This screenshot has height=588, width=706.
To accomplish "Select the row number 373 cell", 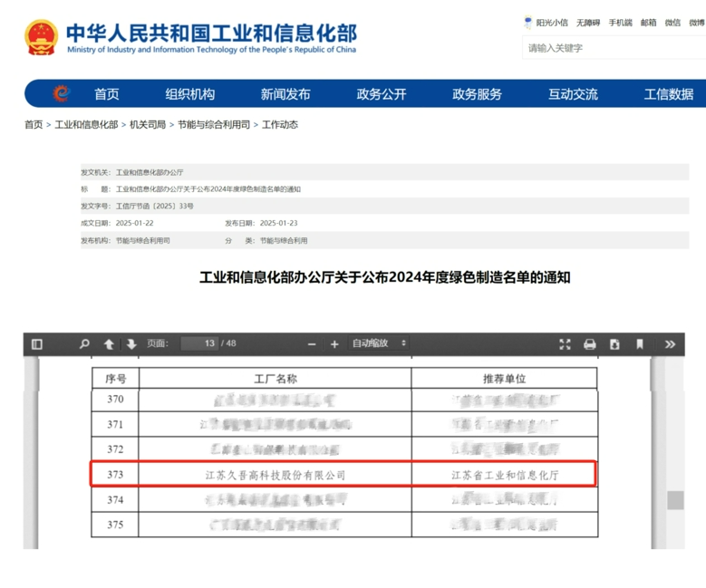I will (115, 475).
